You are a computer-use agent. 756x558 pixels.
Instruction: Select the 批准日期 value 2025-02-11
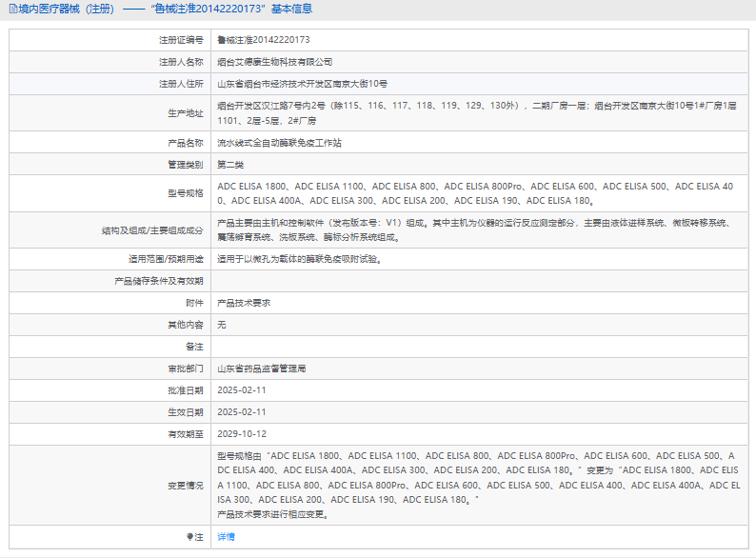pyautogui.click(x=242, y=390)
